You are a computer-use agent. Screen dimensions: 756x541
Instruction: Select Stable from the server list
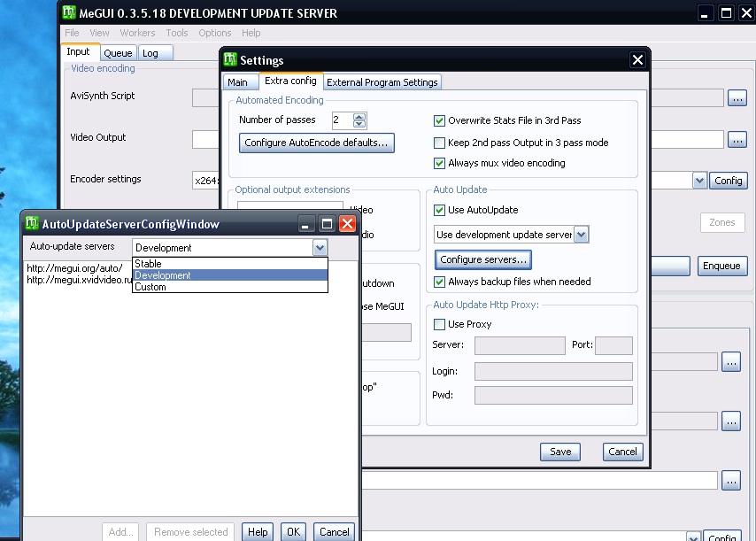(230, 264)
